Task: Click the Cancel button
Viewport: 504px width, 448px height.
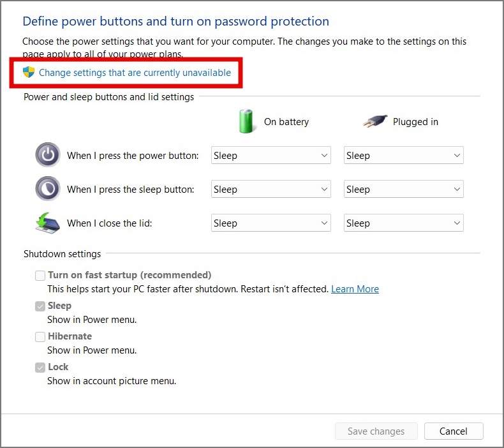Action: (x=454, y=431)
